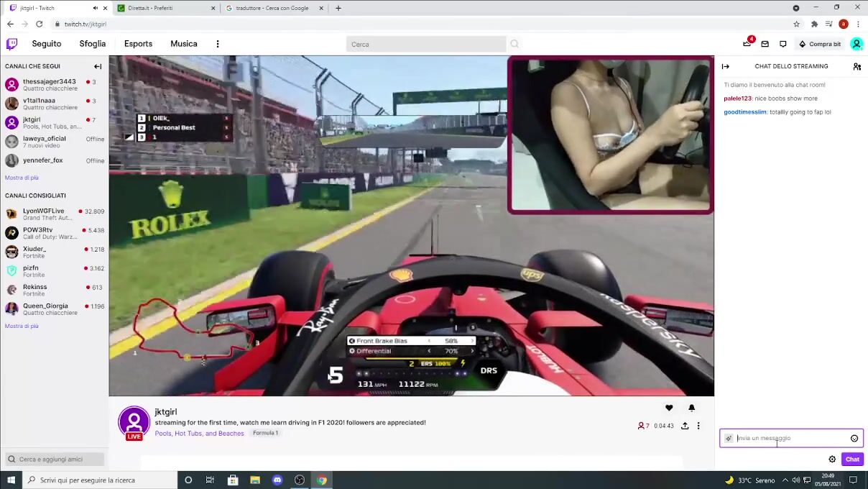The height and width of the screenshot is (489, 868).
Task: Open the Whispers speech bubble icon
Action: pos(783,44)
